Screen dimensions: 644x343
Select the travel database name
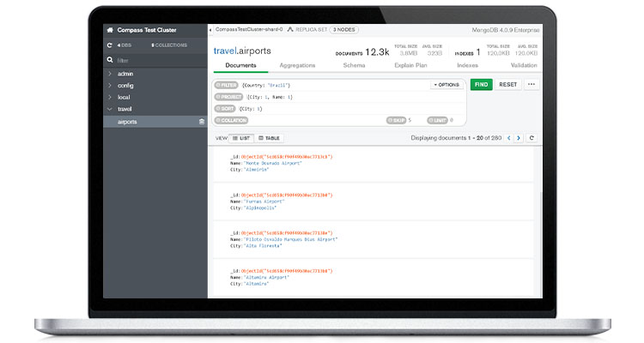125,109
